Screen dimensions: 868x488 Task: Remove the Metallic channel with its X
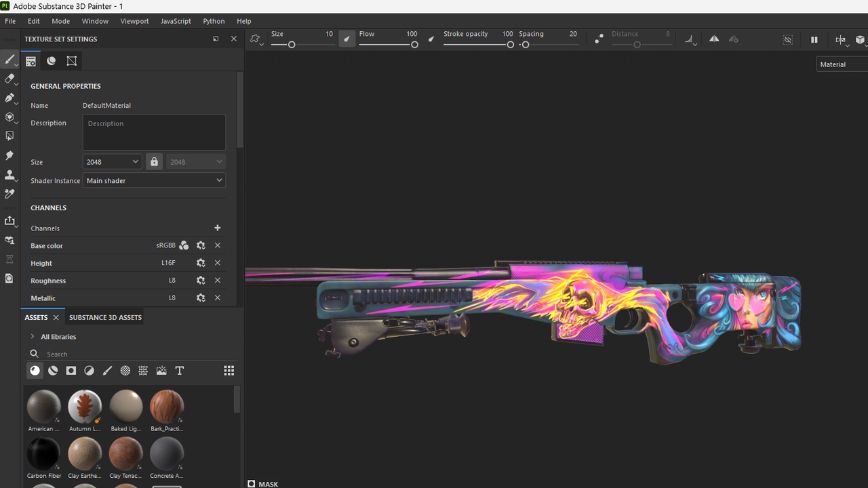click(218, 298)
